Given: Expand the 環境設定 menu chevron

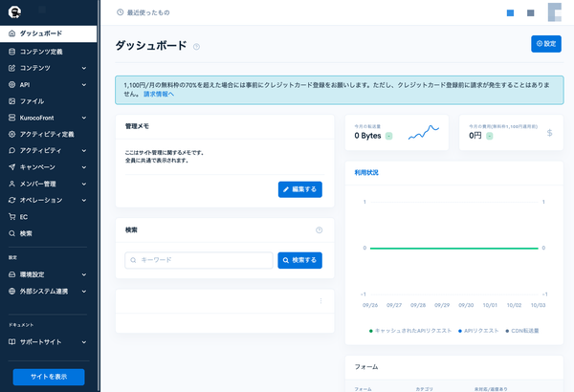Looking at the screenshot, I should (84, 274).
